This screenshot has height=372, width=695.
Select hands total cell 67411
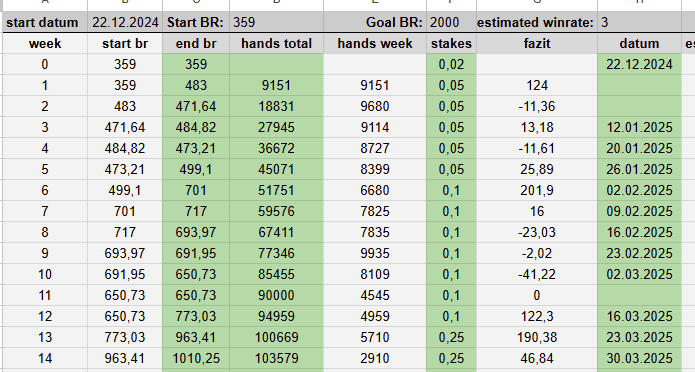click(277, 232)
